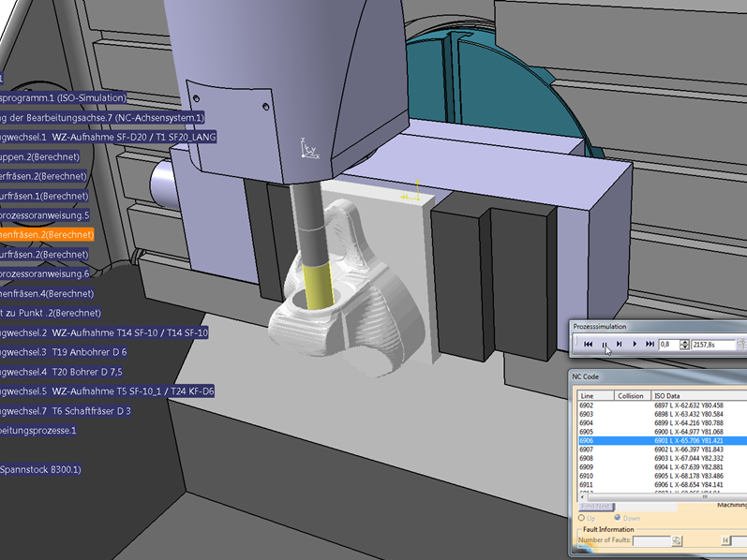Select the Down radio button
The height and width of the screenshot is (560, 747).
coord(618,518)
